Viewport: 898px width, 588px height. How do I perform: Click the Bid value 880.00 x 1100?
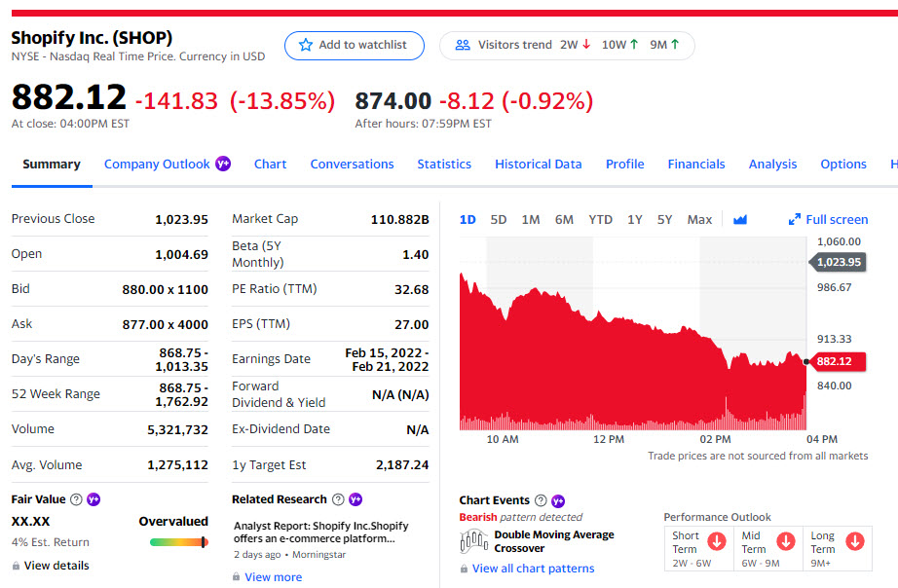pyautogui.click(x=165, y=290)
